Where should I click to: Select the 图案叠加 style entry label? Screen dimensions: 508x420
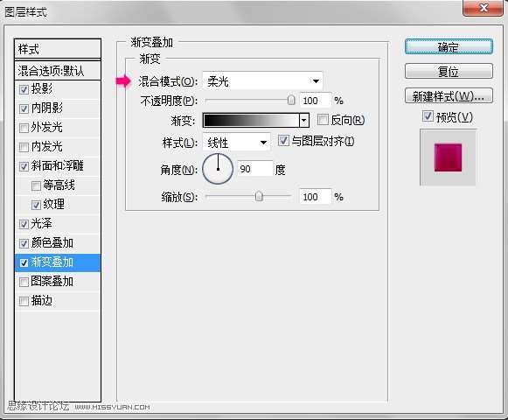point(52,281)
